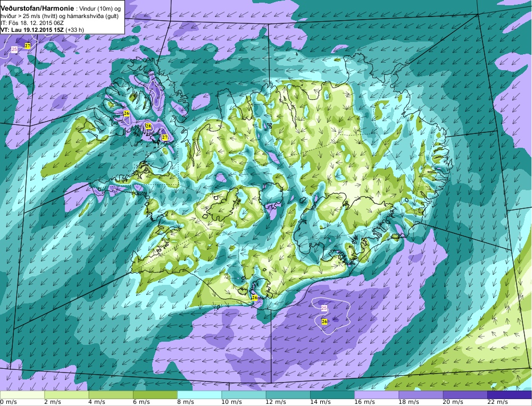Click the '10 m/s' legend label
Image resolution: width=532 pixels, height=406 pixels.
pos(232,402)
